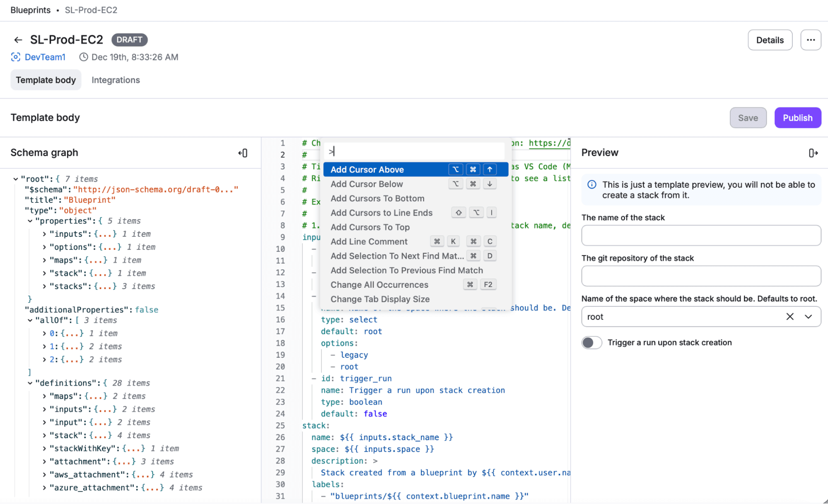Click the stack name input field
This screenshot has width=828, height=504.
point(701,235)
